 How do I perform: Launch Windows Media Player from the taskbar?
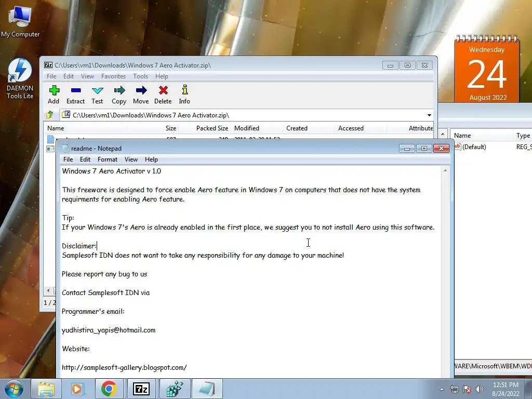[x=77, y=389]
